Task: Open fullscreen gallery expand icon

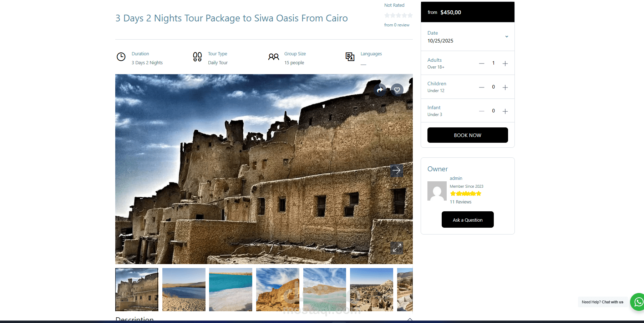Action: (397, 248)
